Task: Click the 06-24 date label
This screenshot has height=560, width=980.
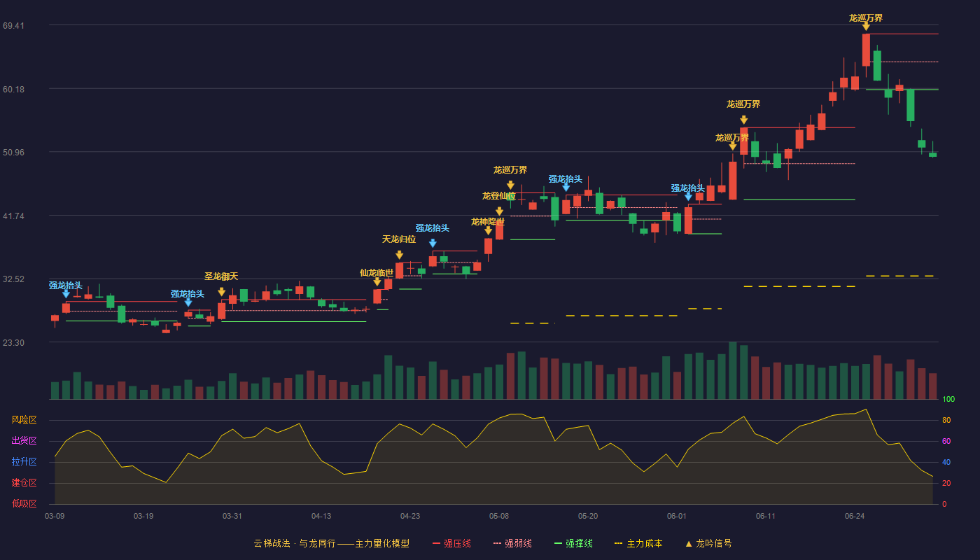Action: (855, 516)
